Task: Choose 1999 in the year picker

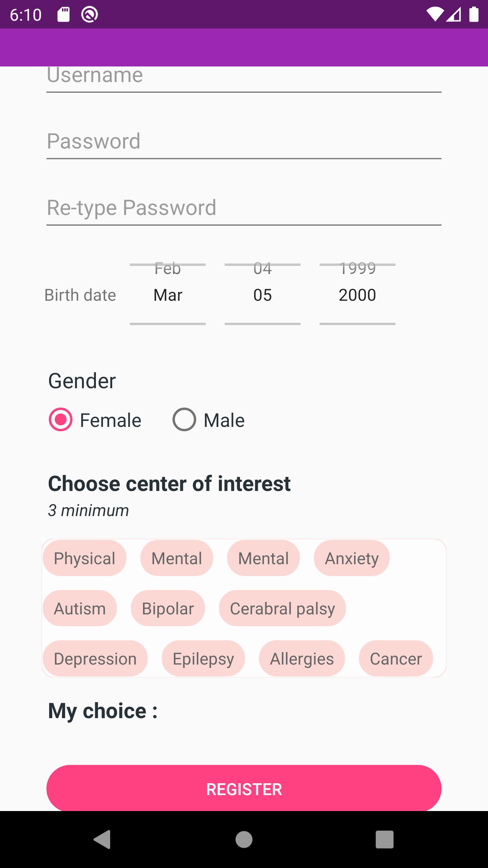Action: click(358, 269)
